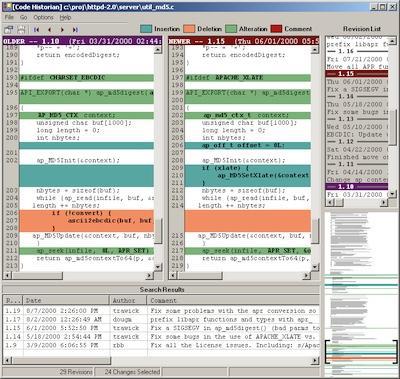Sort search results by Author column

[x=128, y=300]
